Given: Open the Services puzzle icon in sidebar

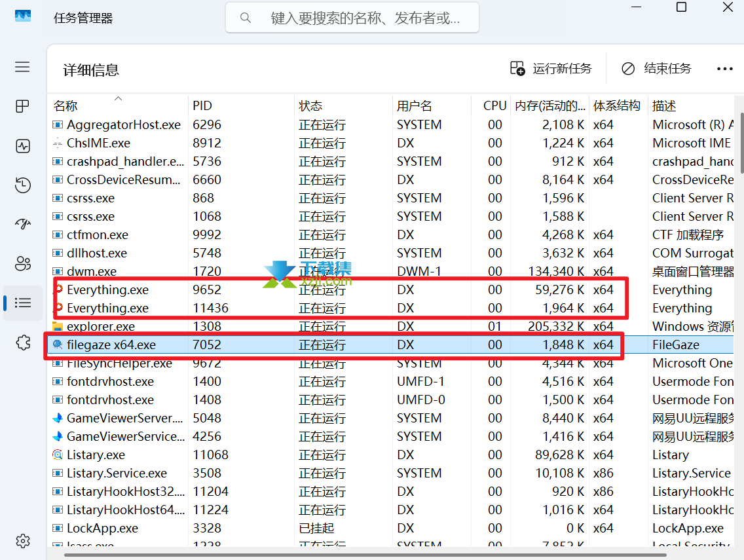Looking at the screenshot, I should click(x=23, y=342).
